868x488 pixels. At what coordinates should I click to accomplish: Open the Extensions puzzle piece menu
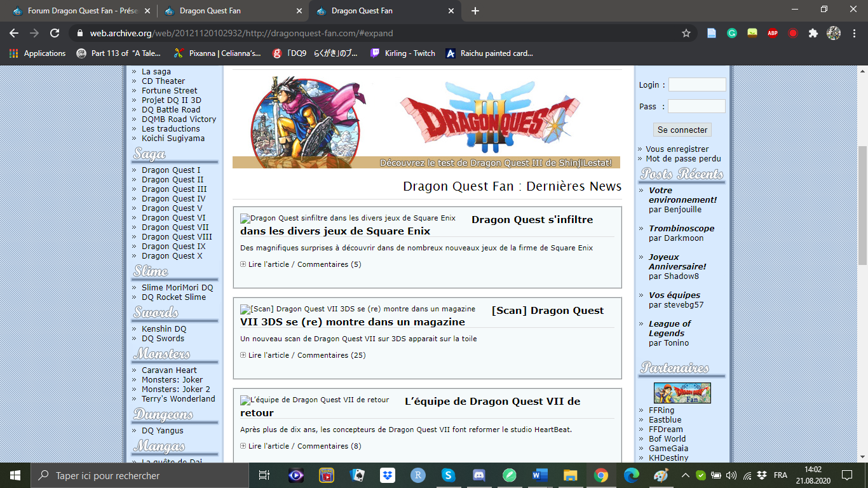813,33
